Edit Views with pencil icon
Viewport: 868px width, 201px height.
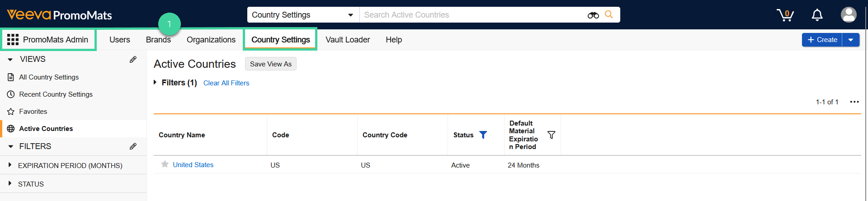[133, 59]
